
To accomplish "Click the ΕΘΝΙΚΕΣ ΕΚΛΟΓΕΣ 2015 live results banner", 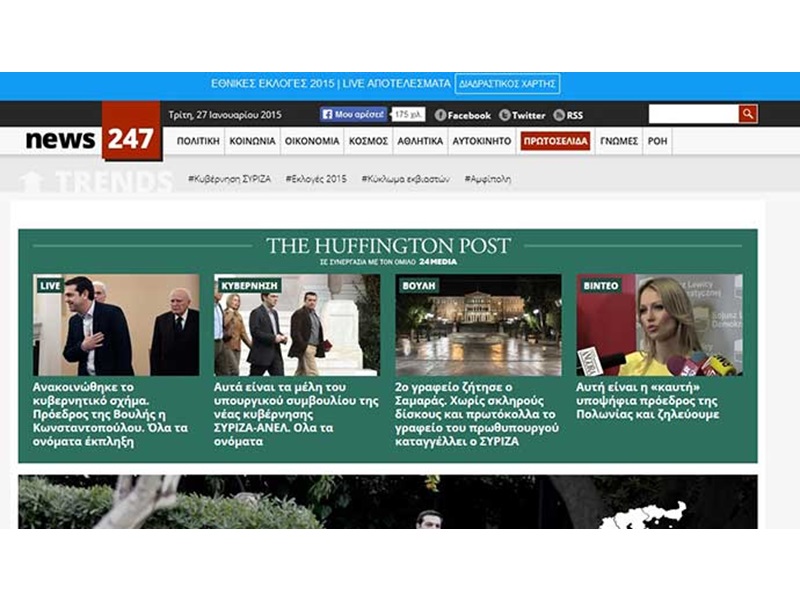I will click(331, 84).
